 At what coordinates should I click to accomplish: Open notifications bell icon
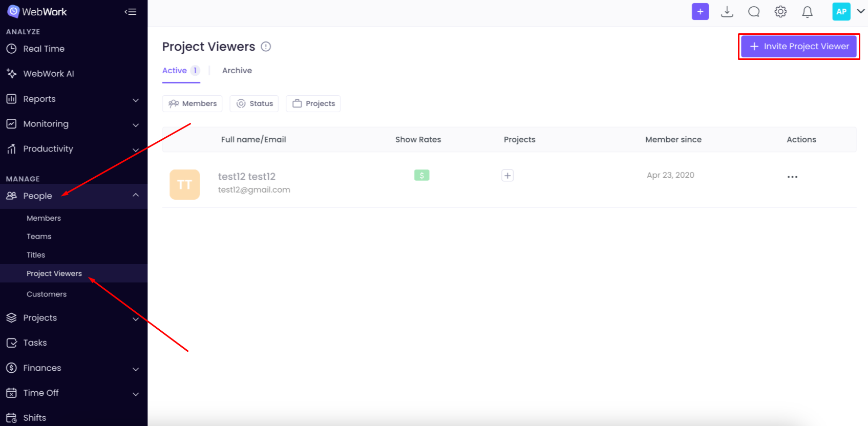pyautogui.click(x=807, y=12)
